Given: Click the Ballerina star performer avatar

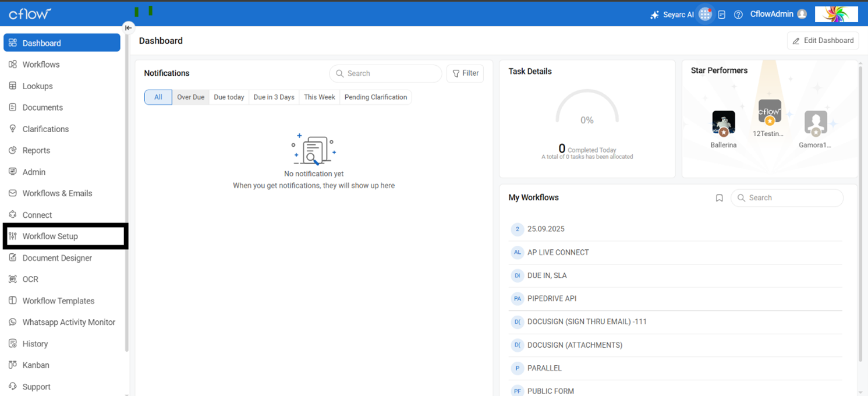Looking at the screenshot, I should (x=723, y=123).
